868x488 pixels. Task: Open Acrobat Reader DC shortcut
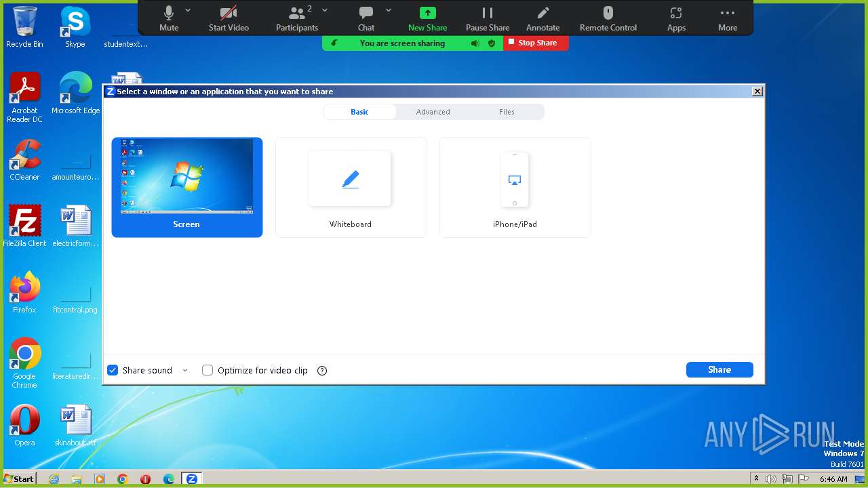[x=24, y=98]
